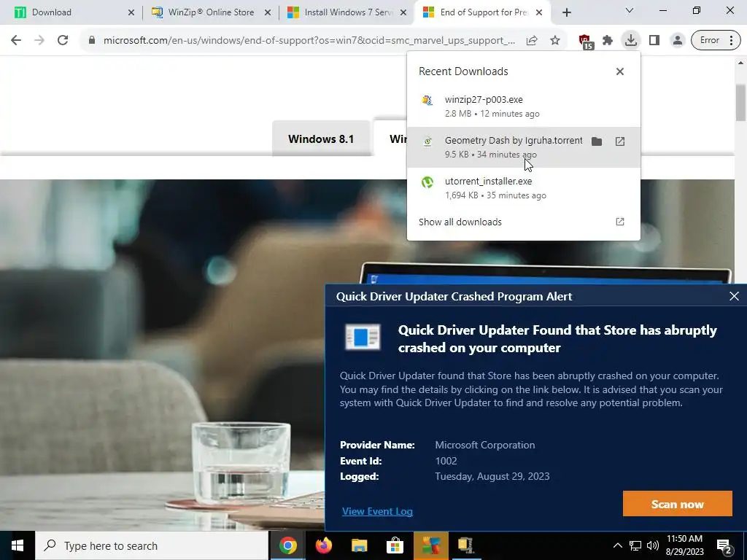The width and height of the screenshot is (747, 560).
Task: Go back to the previous page
Action: [x=16, y=41]
